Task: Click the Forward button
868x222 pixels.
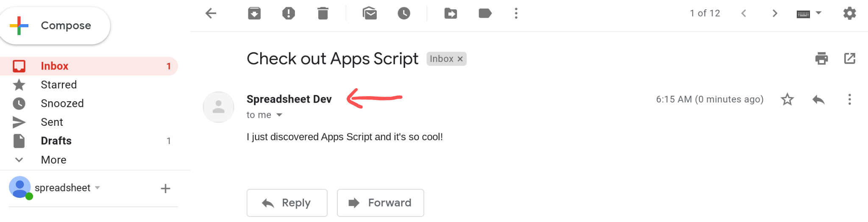Action: (x=380, y=203)
